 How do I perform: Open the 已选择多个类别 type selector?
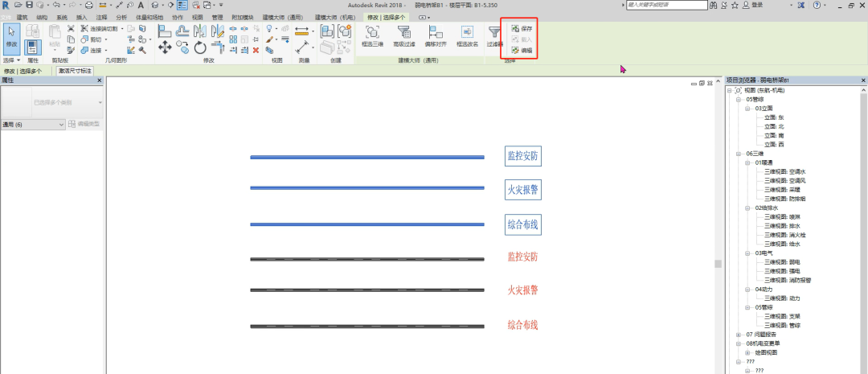pyautogui.click(x=52, y=102)
